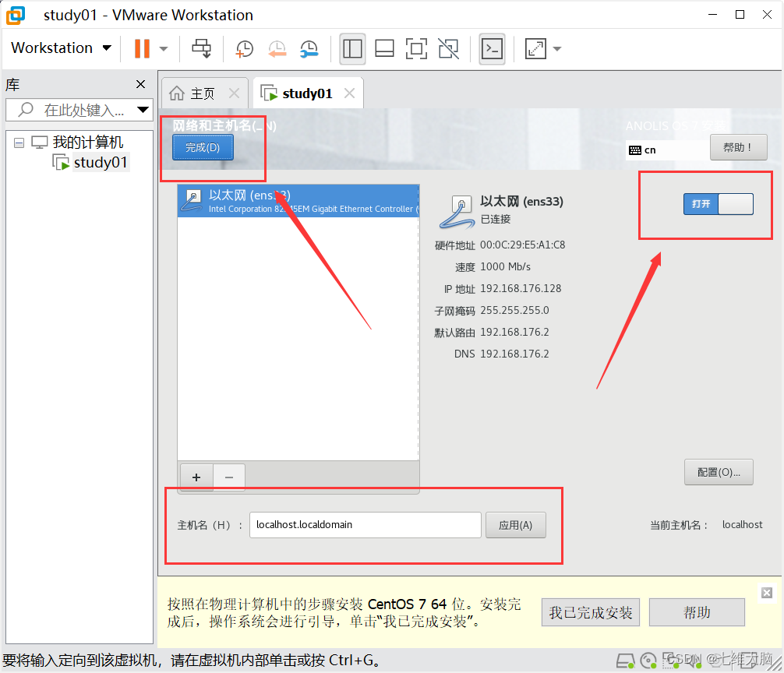Click the 应用(A) button
The width and height of the screenshot is (784, 673).
pyautogui.click(x=515, y=525)
